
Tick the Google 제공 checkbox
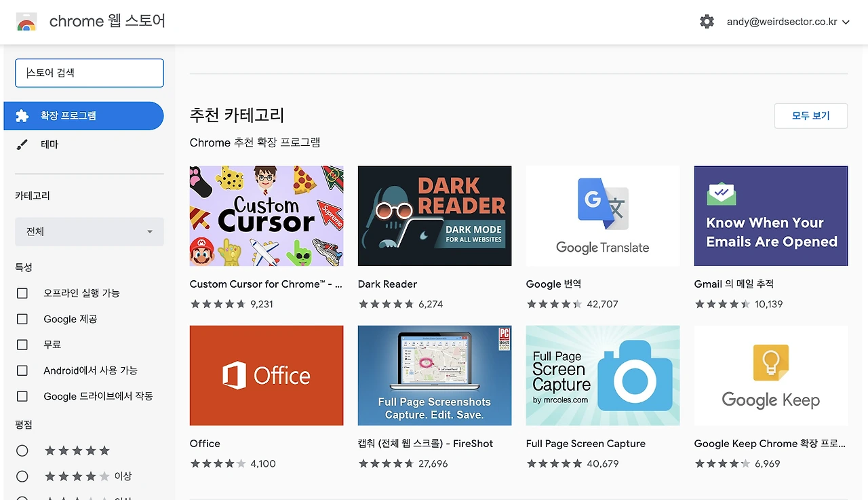(22, 319)
